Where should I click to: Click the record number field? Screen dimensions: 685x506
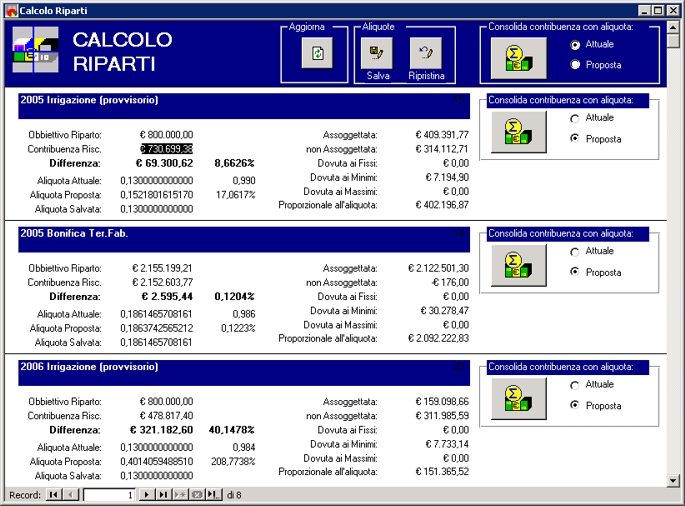[x=108, y=495]
